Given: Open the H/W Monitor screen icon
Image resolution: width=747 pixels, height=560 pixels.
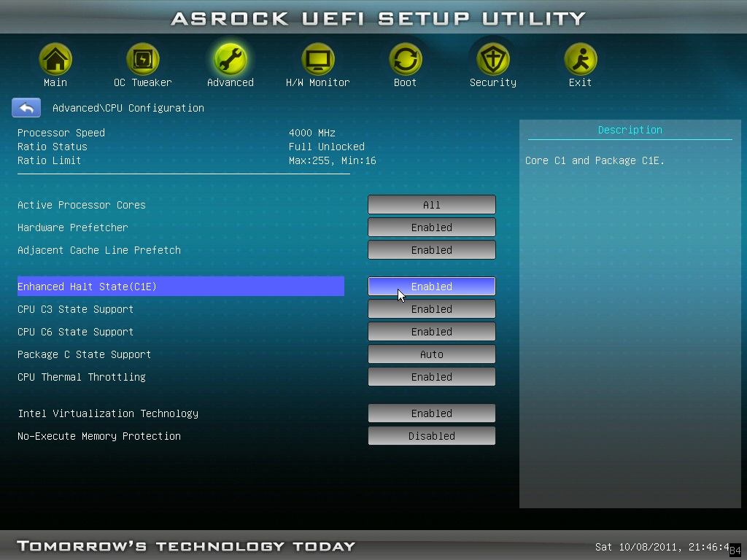Looking at the screenshot, I should tap(318, 59).
